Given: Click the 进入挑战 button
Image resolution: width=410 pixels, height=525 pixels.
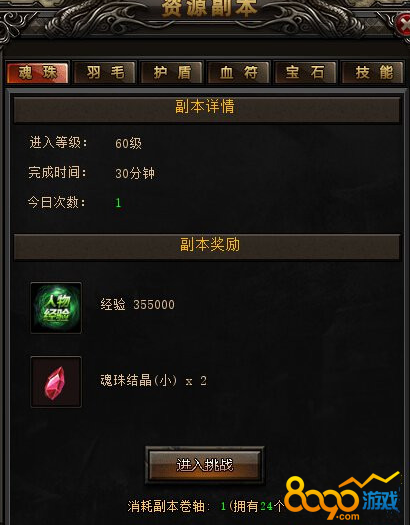Looking at the screenshot, I should 205,465.
